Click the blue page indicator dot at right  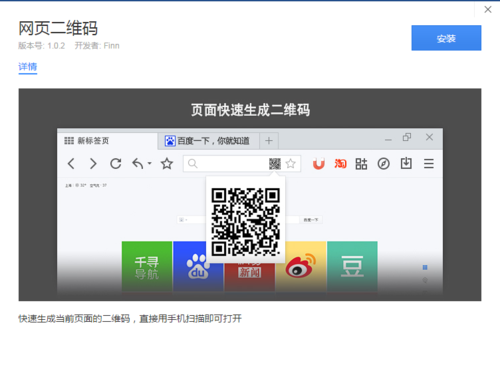pos(425,267)
